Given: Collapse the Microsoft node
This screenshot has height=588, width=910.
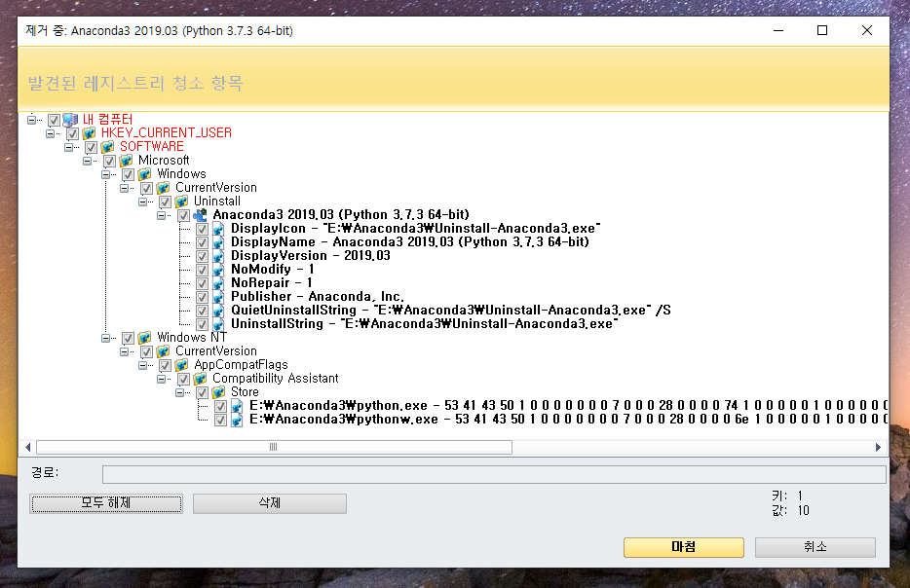Looking at the screenshot, I should click(87, 161).
